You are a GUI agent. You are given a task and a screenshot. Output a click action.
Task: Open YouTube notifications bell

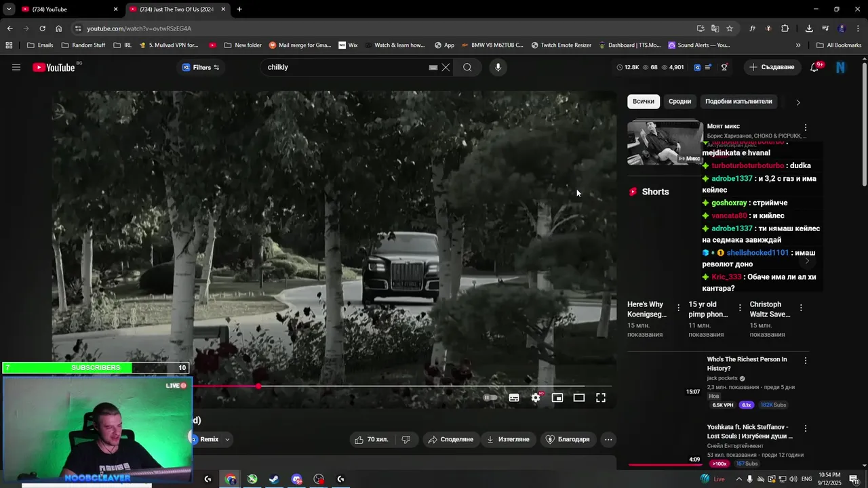click(x=814, y=67)
